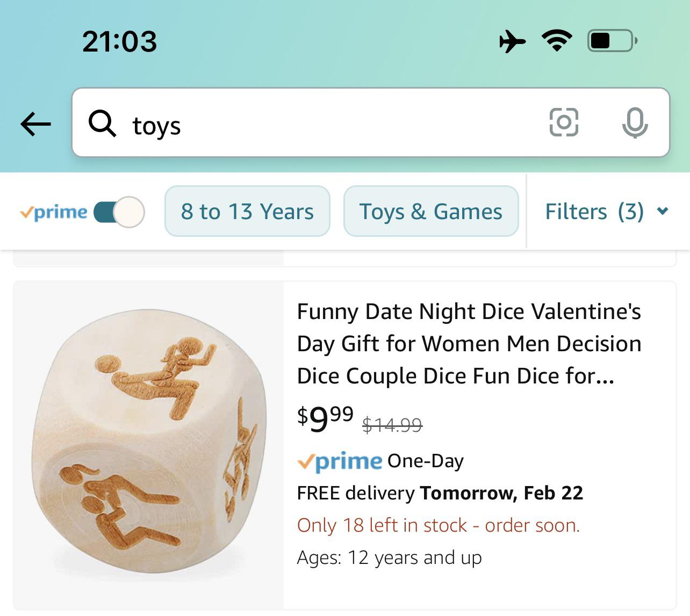The width and height of the screenshot is (690, 616).
Task: Open the wooden dice product image
Action: tap(149, 445)
